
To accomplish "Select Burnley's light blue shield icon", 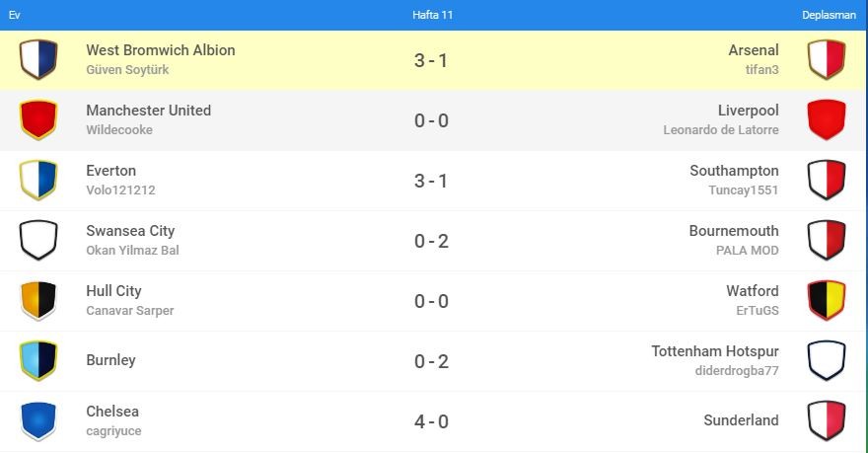I will click(x=38, y=360).
